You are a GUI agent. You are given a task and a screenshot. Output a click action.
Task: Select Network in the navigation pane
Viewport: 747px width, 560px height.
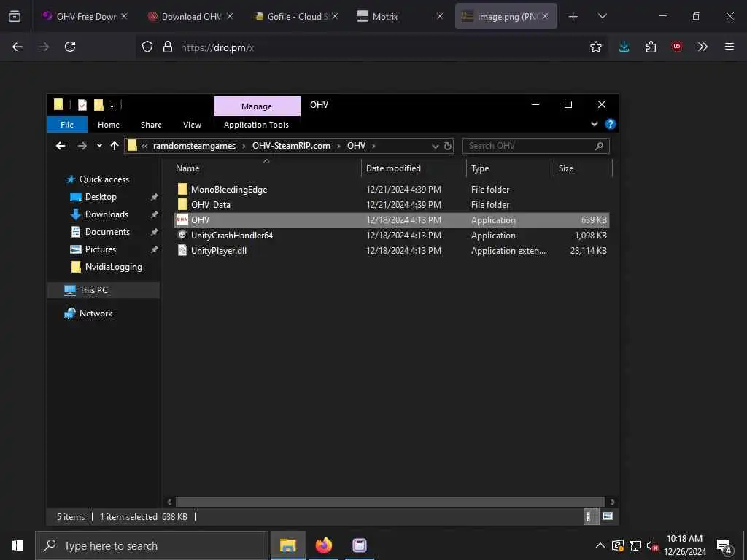pos(96,314)
